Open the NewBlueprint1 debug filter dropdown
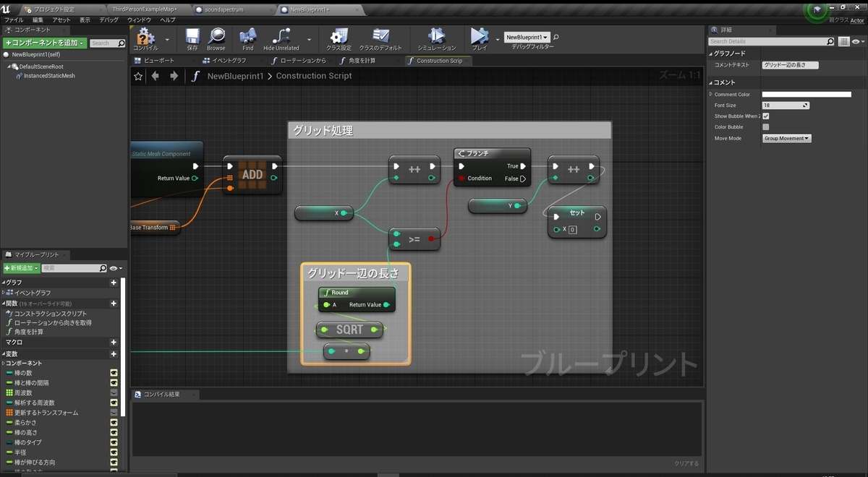 pyautogui.click(x=527, y=37)
